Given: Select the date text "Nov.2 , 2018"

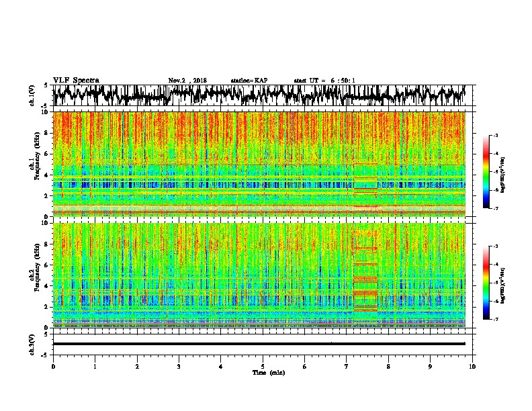Looking at the screenshot, I should 187,81.
